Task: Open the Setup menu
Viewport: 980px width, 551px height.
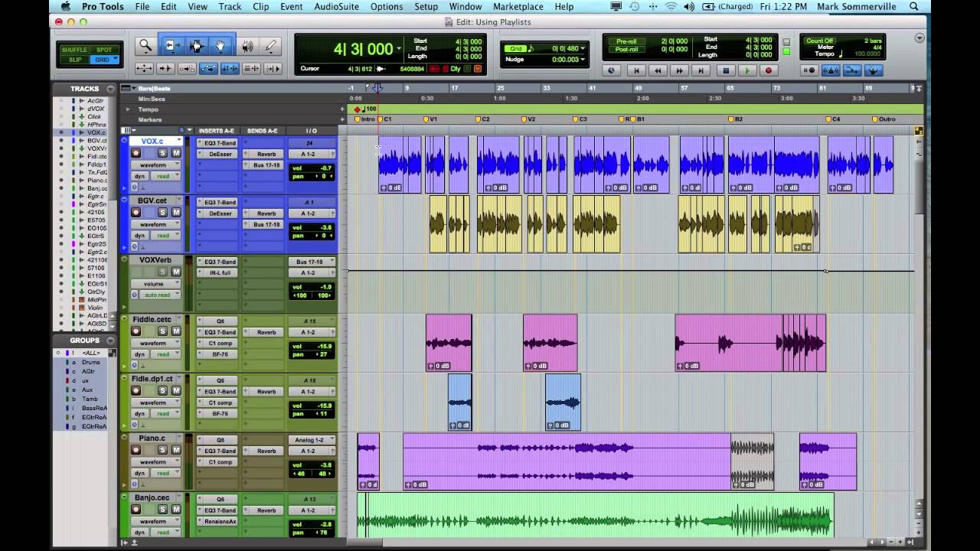Action: (426, 7)
